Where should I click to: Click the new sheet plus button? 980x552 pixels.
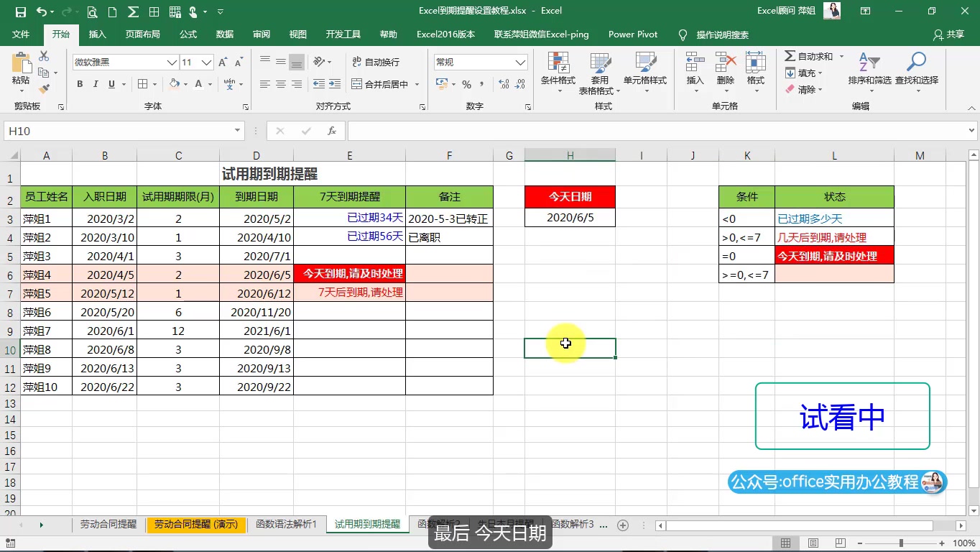pos(623,525)
